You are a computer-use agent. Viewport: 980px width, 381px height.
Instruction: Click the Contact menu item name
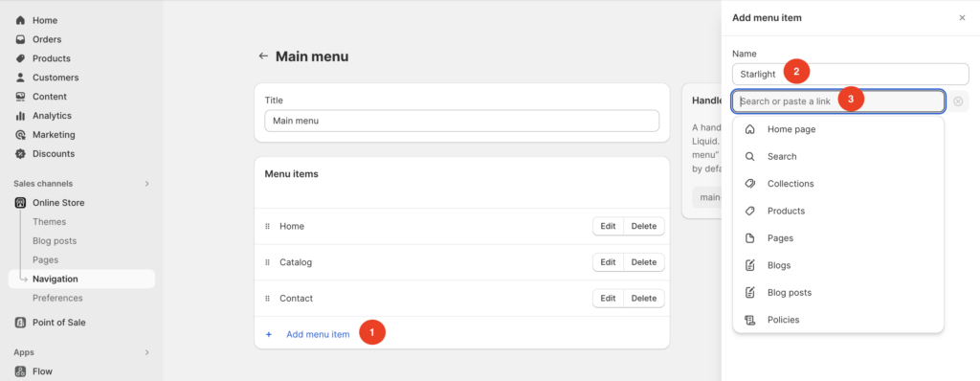tap(297, 299)
